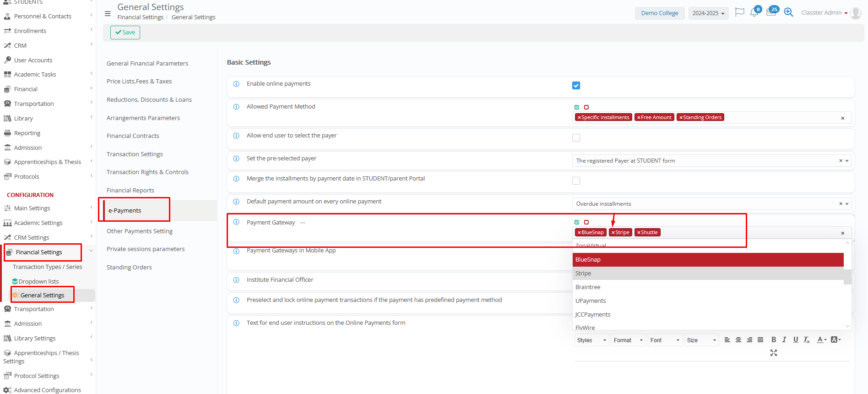868x394 pixels.
Task: Open the 2024-2025 academic year dropdown
Action: tap(708, 13)
